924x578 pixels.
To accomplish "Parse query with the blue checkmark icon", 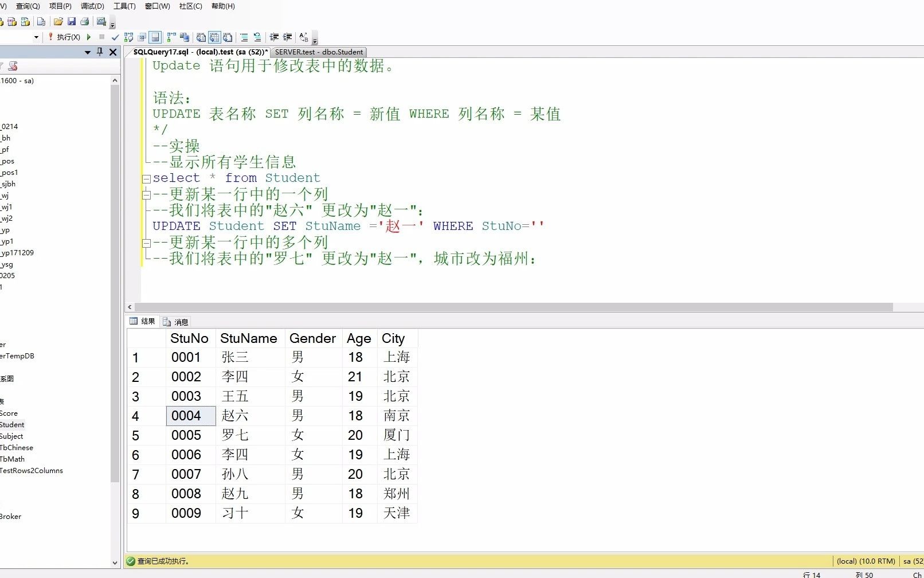I will coord(115,37).
